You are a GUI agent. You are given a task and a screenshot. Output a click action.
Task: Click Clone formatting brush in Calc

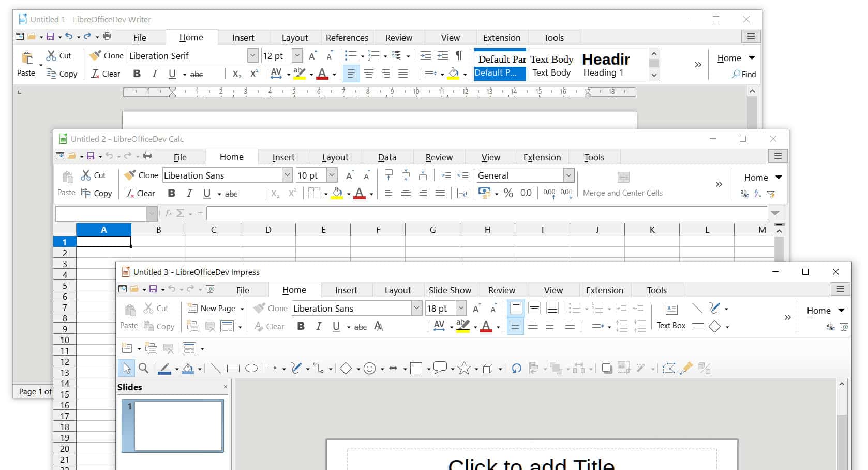(x=130, y=175)
